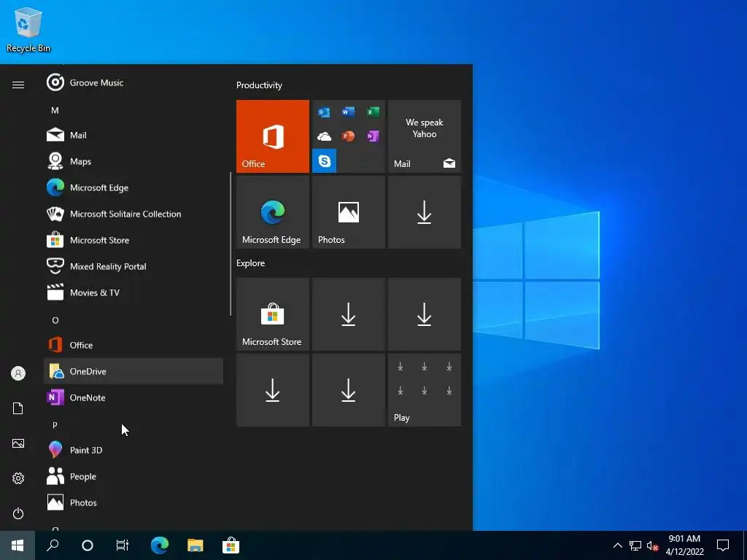Open Documents from the Start sidebar
This screenshot has width=747, height=560.
(18, 408)
